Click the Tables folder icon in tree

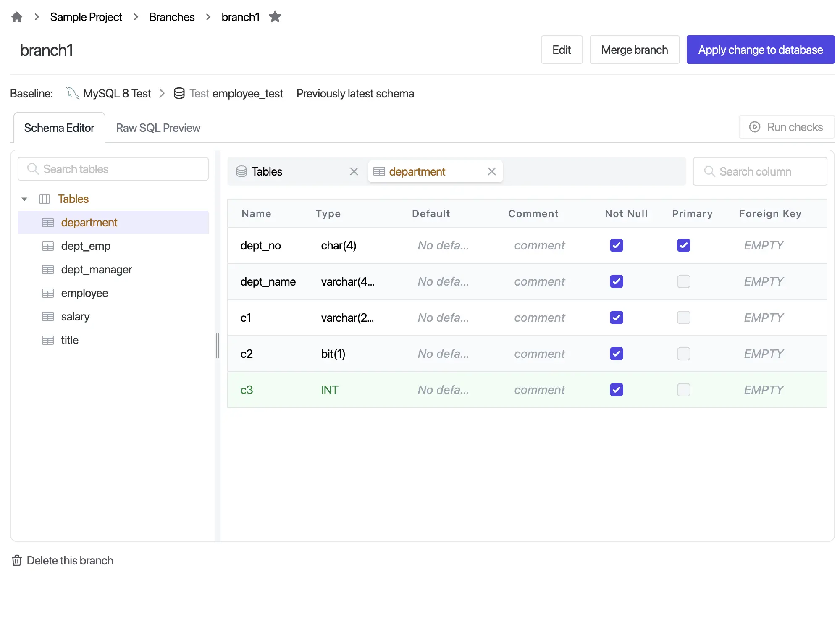coord(45,199)
